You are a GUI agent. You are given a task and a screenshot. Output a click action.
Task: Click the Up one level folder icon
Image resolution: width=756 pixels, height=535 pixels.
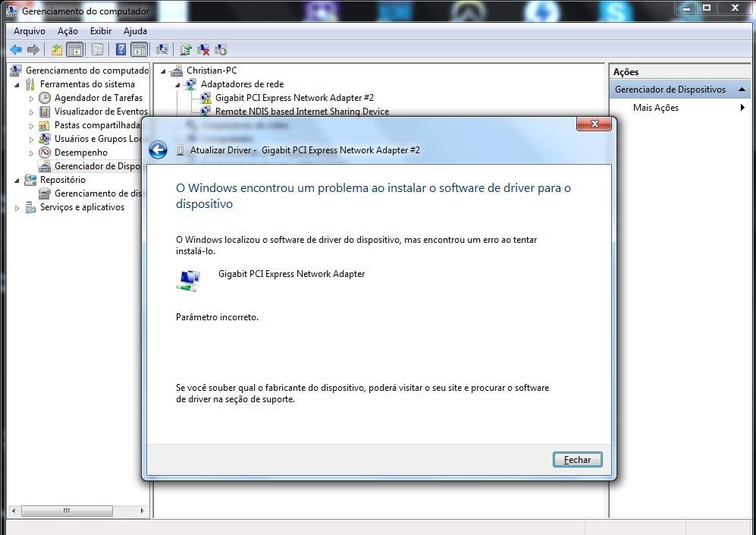(x=57, y=49)
